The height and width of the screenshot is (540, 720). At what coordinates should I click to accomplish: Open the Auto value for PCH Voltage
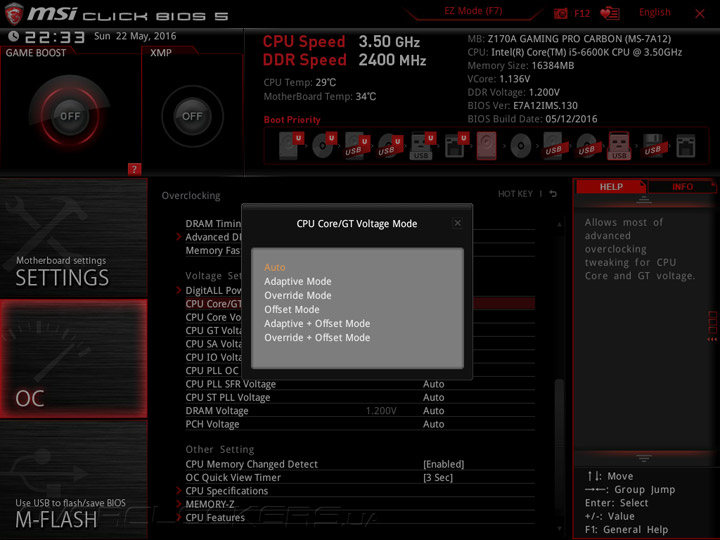(433, 424)
